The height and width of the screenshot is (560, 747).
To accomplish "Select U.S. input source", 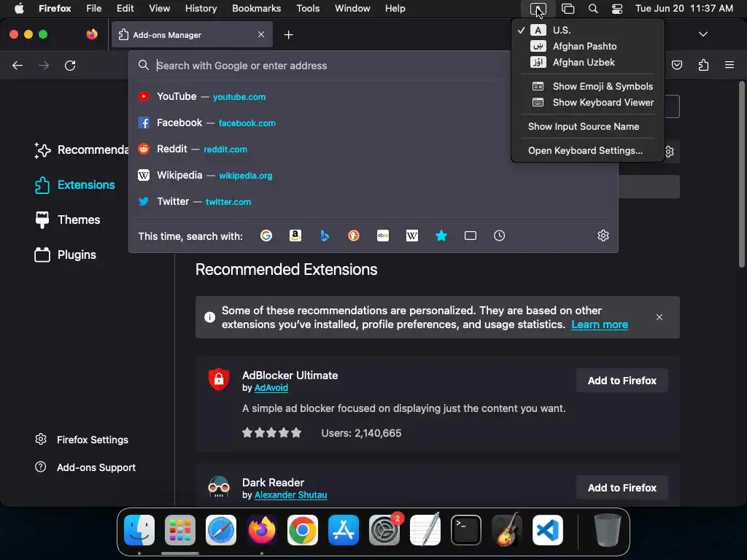I will coord(588,30).
